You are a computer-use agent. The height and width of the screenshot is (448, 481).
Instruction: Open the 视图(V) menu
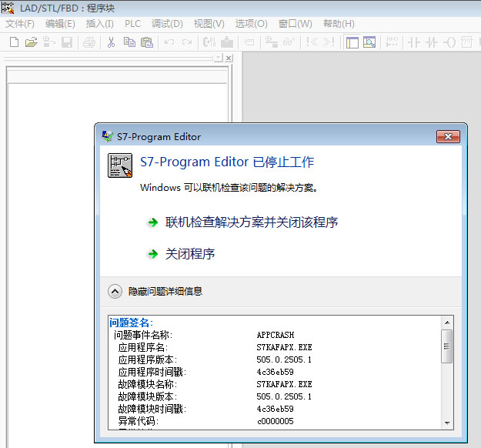point(209,24)
